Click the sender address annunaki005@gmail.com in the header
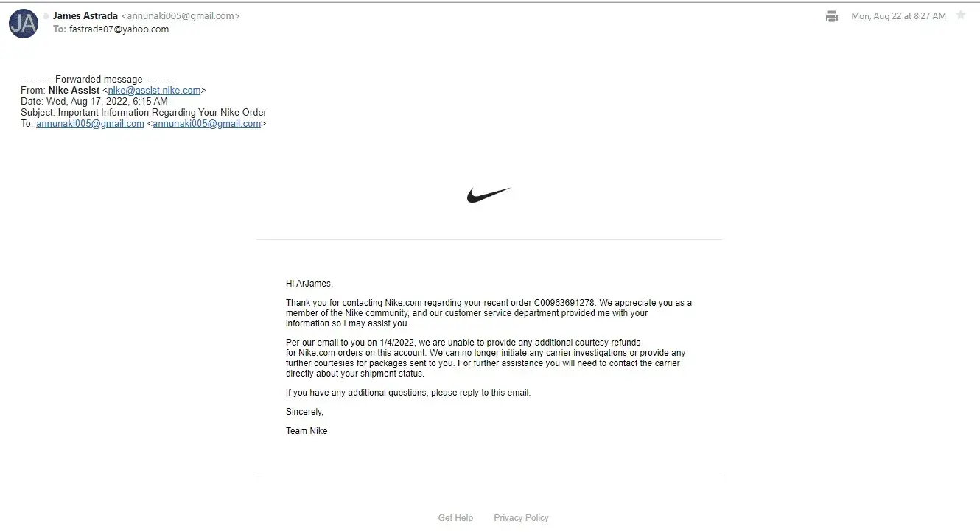The width and height of the screenshot is (980, 532). tap(181, 16)
